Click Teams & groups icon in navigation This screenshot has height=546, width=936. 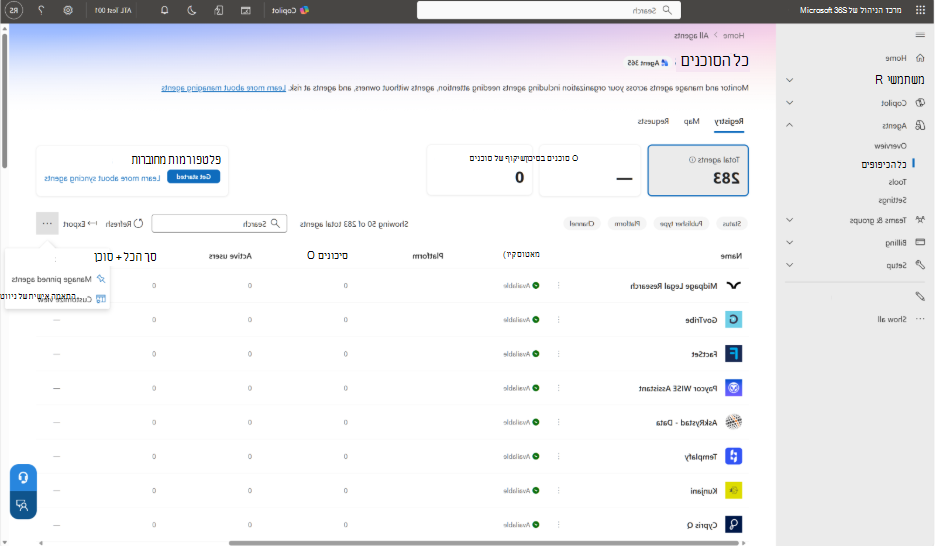point(920,220)
